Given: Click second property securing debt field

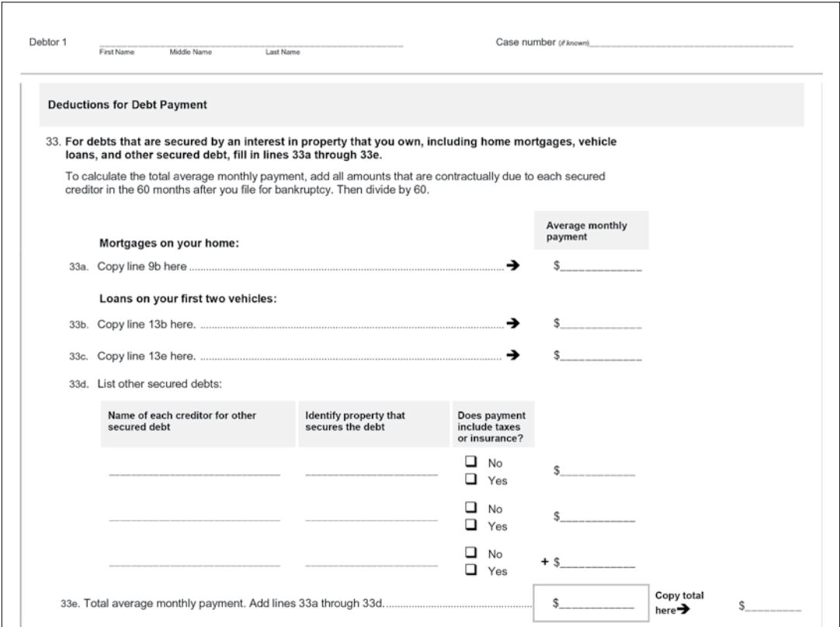Looking at the screenshot, I should (x=372, y=515).
